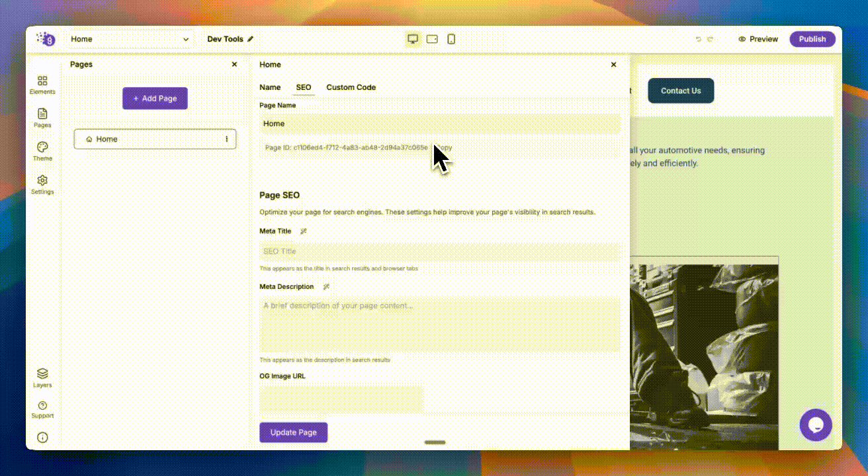868x476 pixels.
Task: Open the Pages panel in sidebar
Action: (x=42, y=118)
